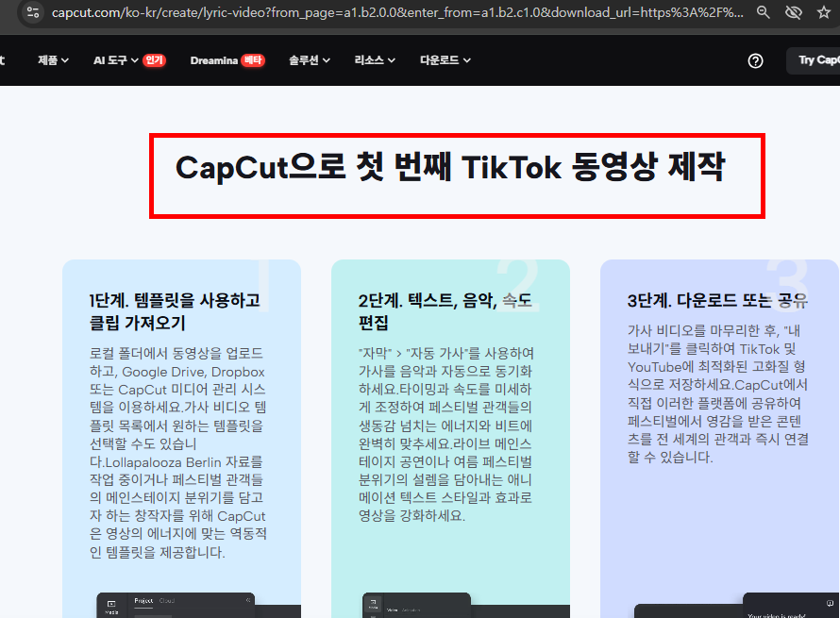Open site information icon beside the URL
840x618 pixels.
(32, 13)
